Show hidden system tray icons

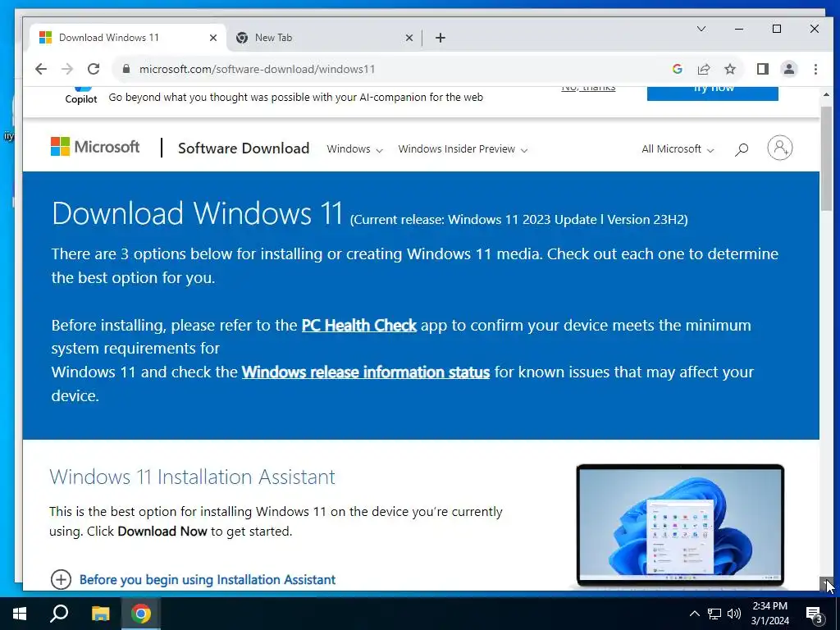point(694,614)
